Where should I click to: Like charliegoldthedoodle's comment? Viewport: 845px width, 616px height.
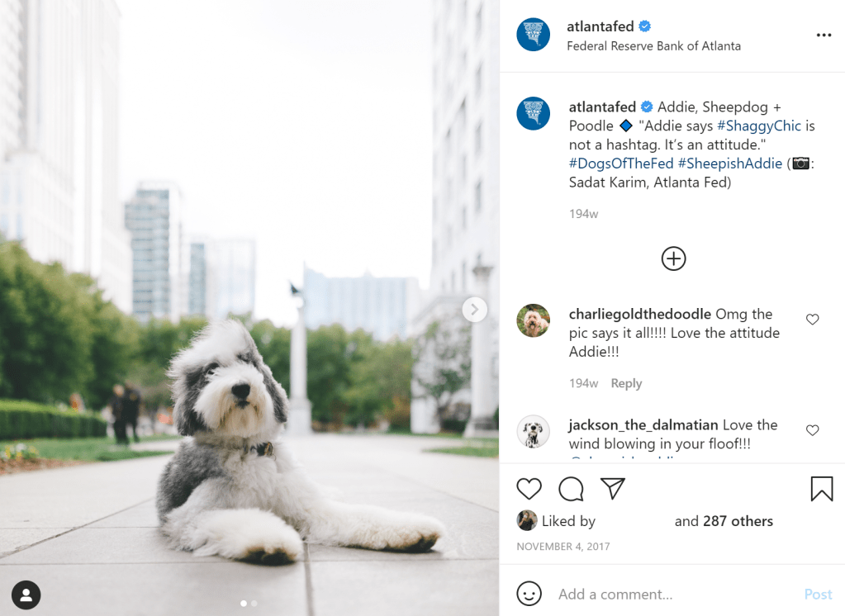pos(812,319)
